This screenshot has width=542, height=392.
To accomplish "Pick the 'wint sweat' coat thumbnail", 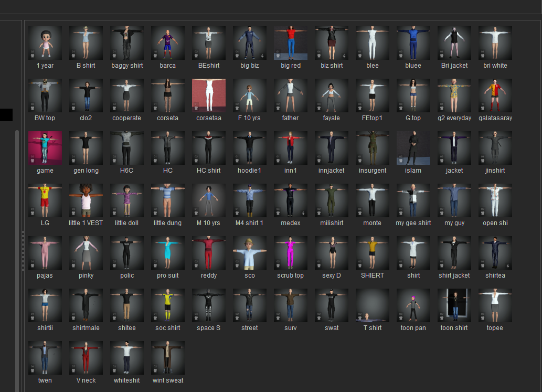I will [x=168, y=358].
